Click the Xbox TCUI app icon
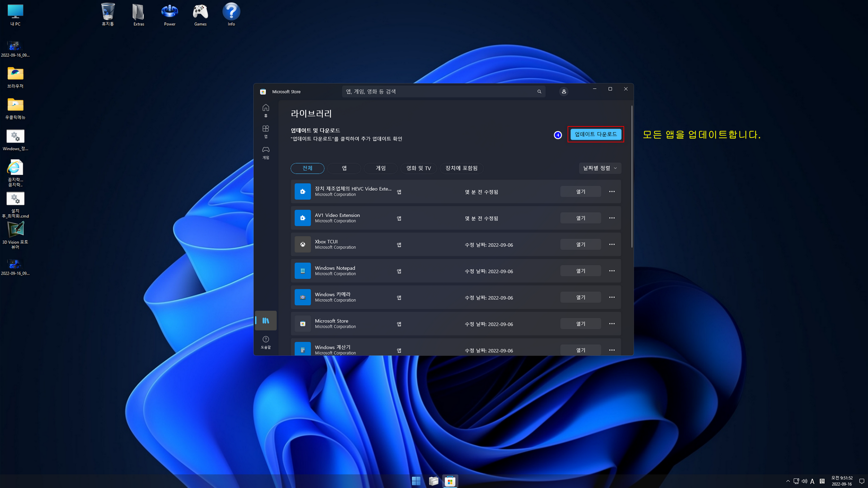 click(303, 244)
